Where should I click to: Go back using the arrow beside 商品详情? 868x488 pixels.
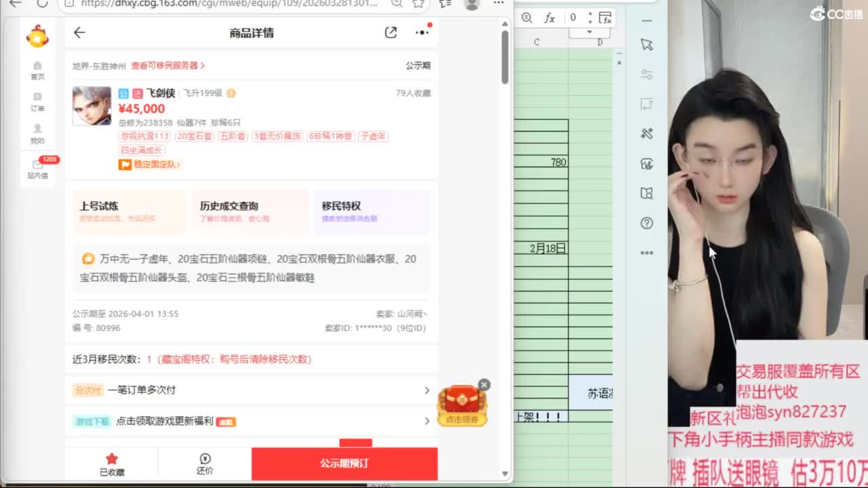point(79,33)
